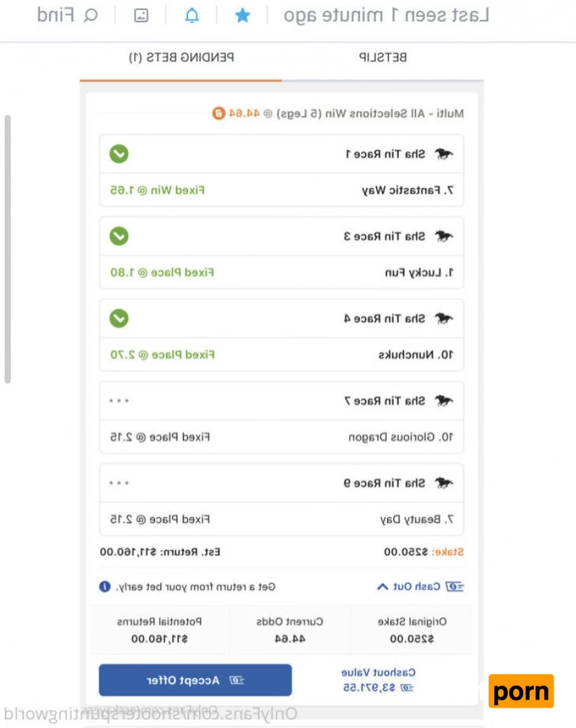Click the Find search icon
Image resolution: width=576 pixels, height=728 pixels.
pos(90,16)
